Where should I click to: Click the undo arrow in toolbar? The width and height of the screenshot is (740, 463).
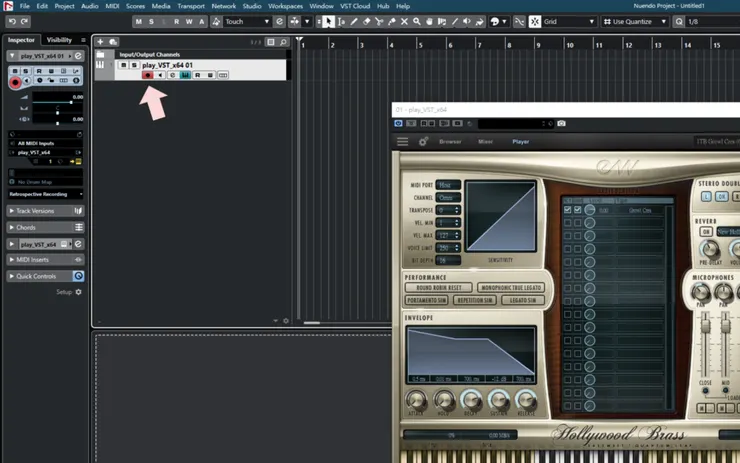tap(10, 21)
